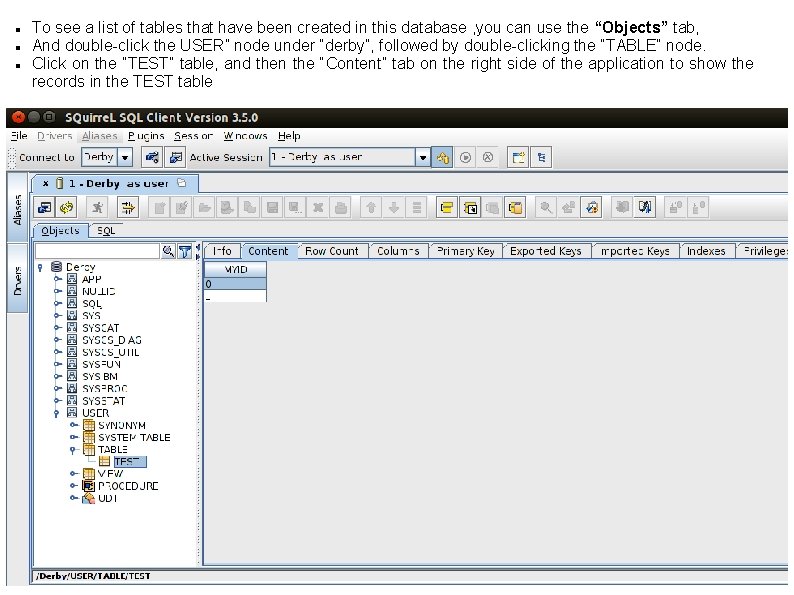Select the SYSFUN schema in tree
Screen dimensions: 794x595
pyautogui.click(x=101, y=364)
